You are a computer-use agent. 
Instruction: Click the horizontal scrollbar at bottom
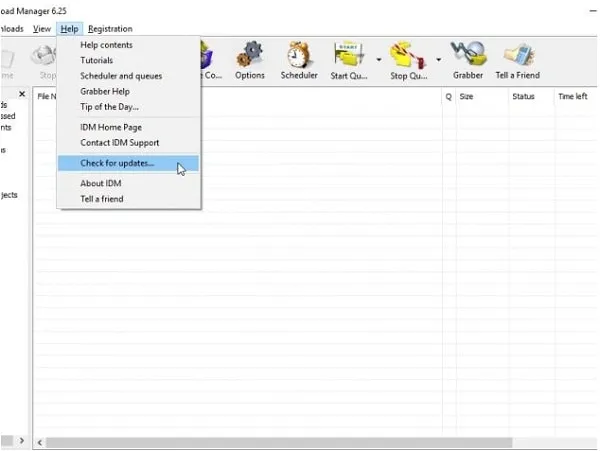tap(300, 441)
